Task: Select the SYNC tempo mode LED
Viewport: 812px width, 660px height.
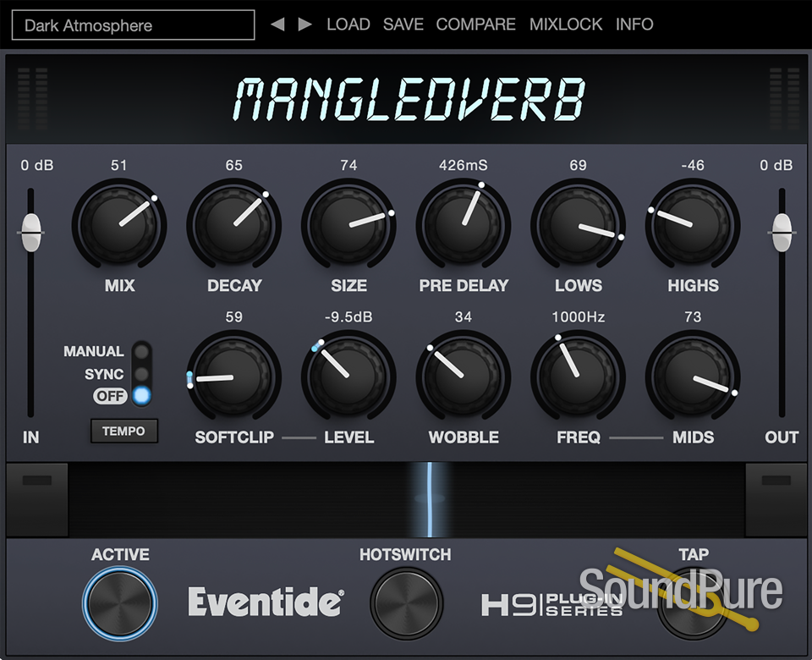Action: pos(141,374)
